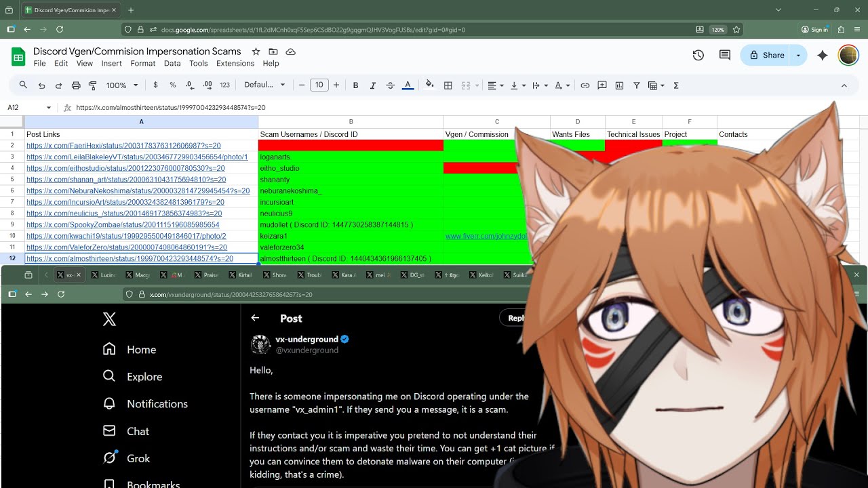Open Explore in X sidebar
The image size is (868, 488).
(x=132, y=377)
